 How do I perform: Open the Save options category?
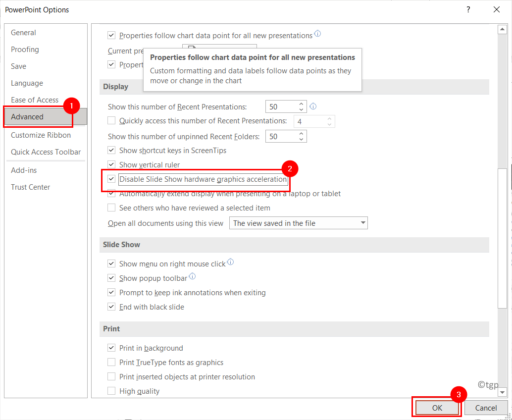[19, 66]
